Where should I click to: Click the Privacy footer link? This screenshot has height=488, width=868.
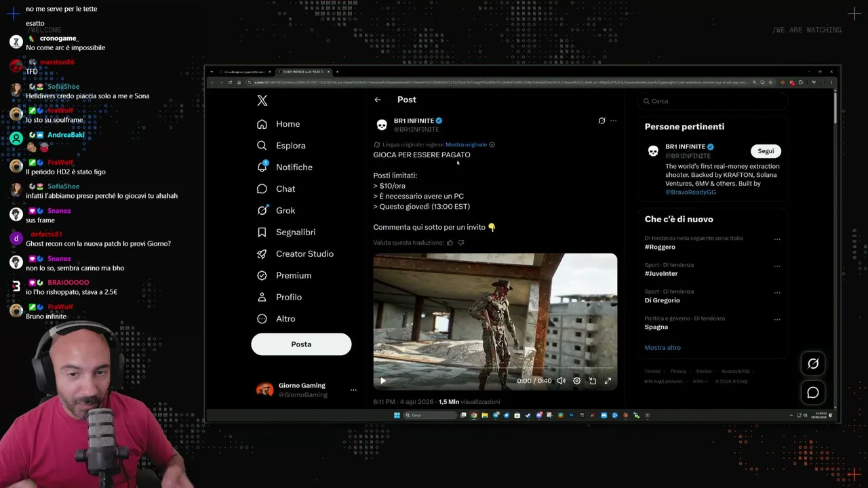(678, 371)
